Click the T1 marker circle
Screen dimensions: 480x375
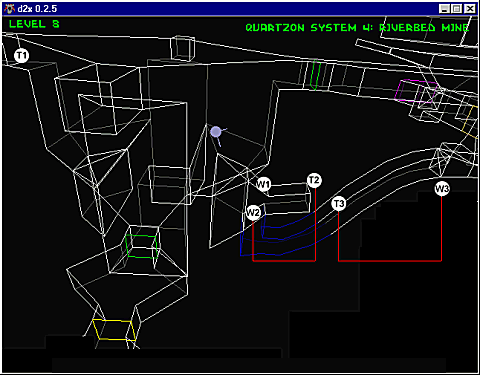[x=21, y=55]
